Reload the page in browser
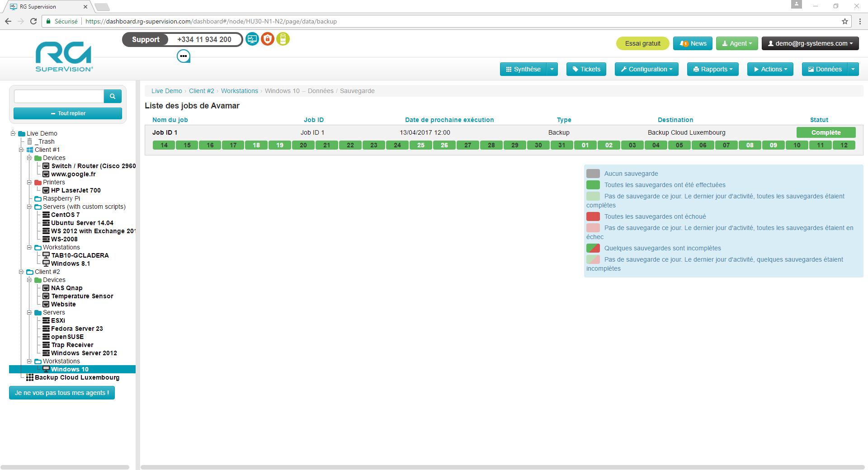 tap(33, 21)
